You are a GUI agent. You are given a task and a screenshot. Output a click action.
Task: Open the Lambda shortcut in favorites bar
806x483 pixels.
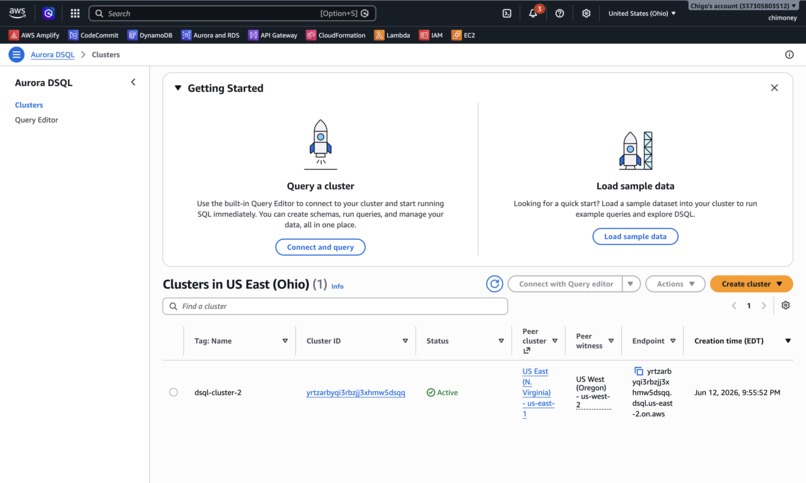coord(392,35)
